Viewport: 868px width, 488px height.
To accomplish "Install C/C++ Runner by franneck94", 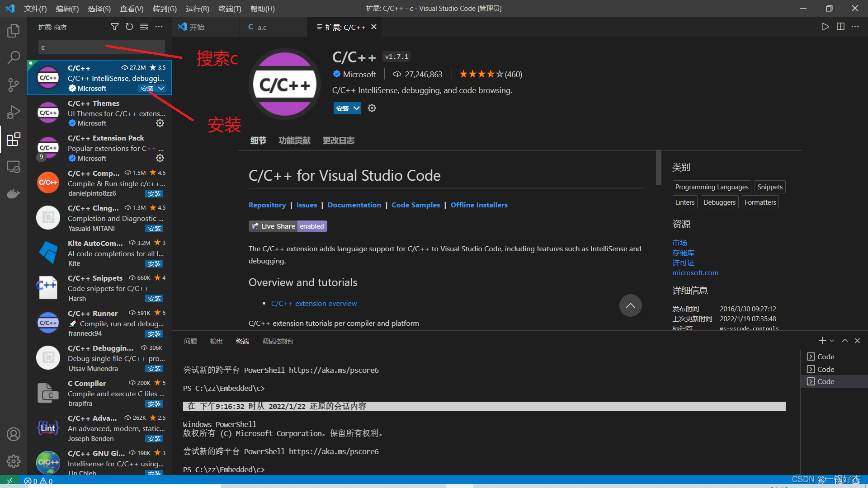I will point(154,334).
